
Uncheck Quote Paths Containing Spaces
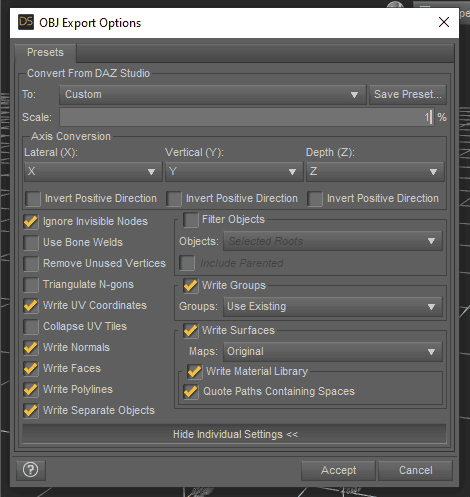point(191,392)
